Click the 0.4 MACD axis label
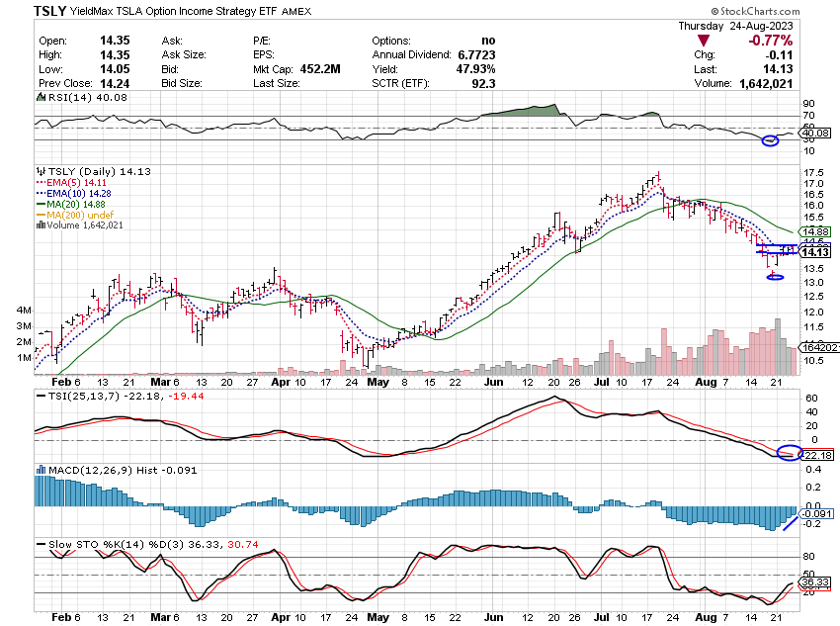The width and height of the screenshot is (840, 626). [813, 470]
